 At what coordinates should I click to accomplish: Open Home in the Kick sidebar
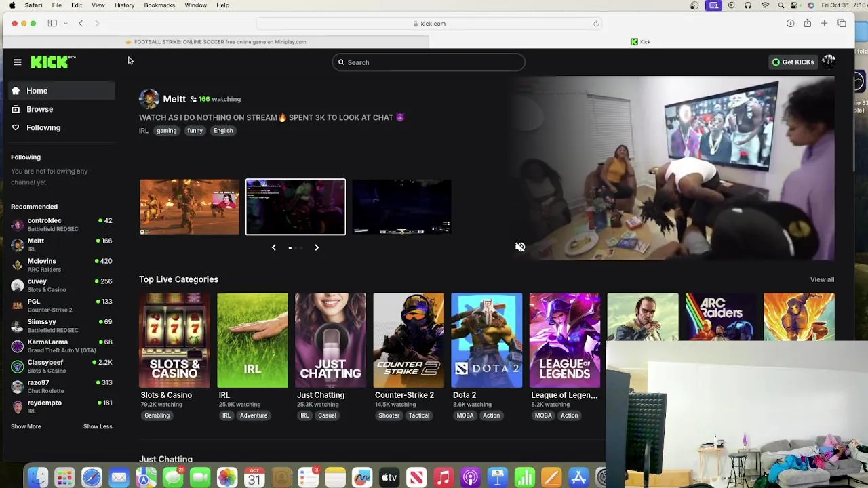pyautogui.click(x=62, y=91)
